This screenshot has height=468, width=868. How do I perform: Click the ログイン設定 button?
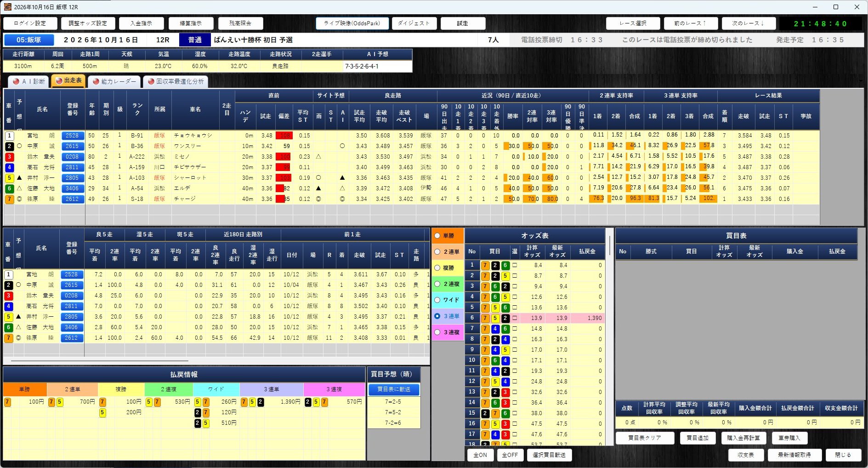tap(30, 23)
